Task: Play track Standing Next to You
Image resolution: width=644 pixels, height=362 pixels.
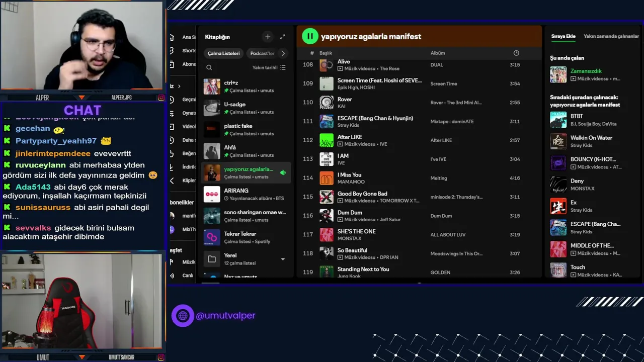Action: tap(363, 269)
